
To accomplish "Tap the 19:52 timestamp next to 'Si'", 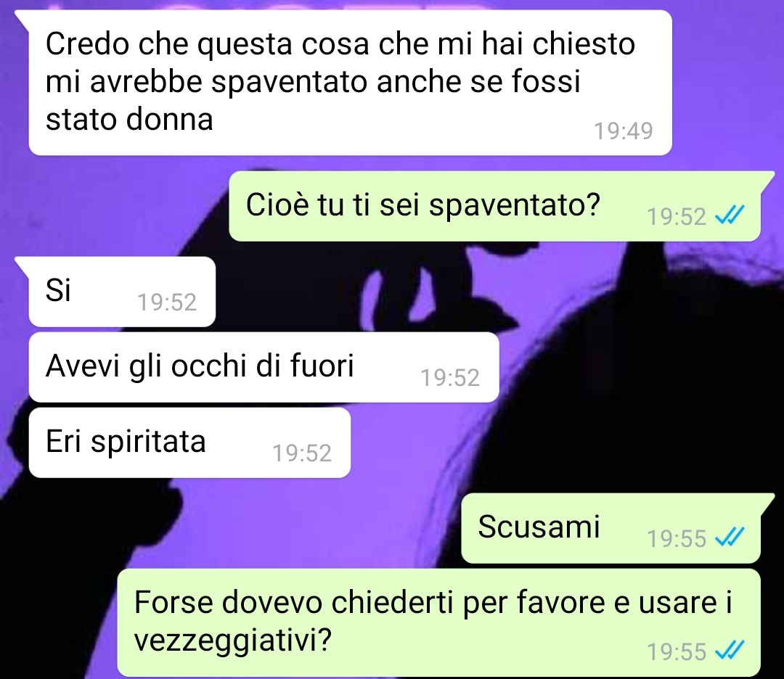I will click(x=167, y=302).
